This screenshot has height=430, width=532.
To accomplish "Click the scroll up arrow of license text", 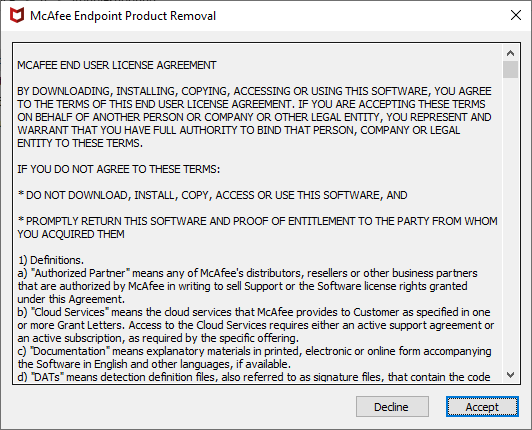I will 510,53.
